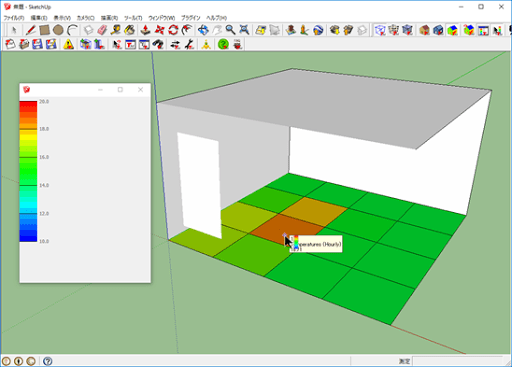Click the 16.0 legend label

[x=44, y=157]
